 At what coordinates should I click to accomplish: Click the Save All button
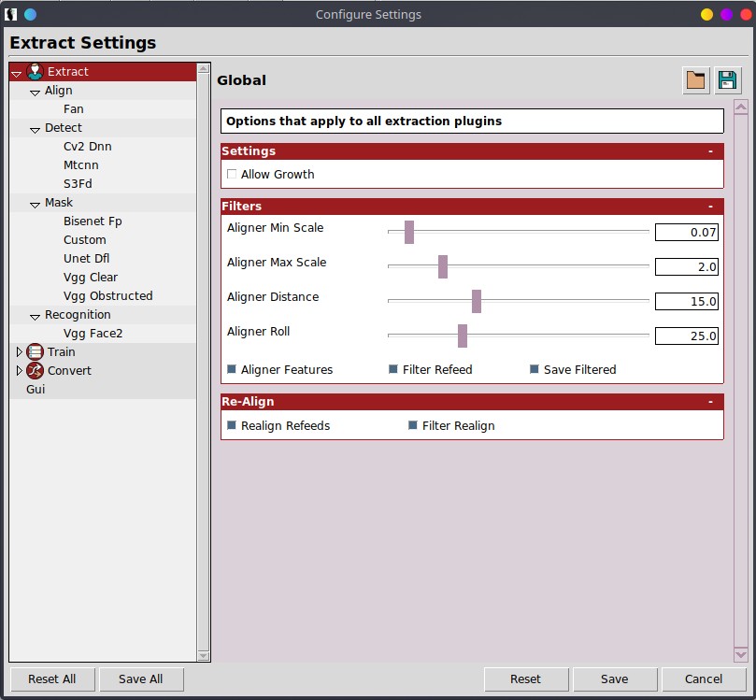click(141, 679)
